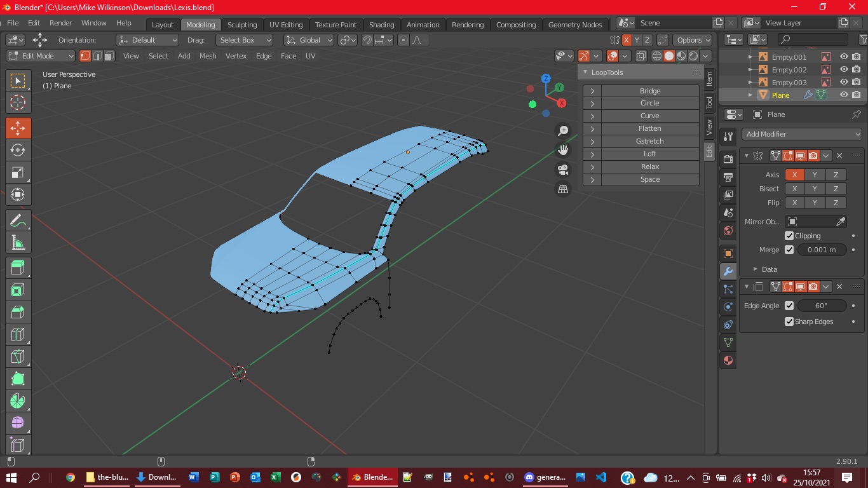
Task: Select the Bevel tool
Action: (x=18, y=312)
